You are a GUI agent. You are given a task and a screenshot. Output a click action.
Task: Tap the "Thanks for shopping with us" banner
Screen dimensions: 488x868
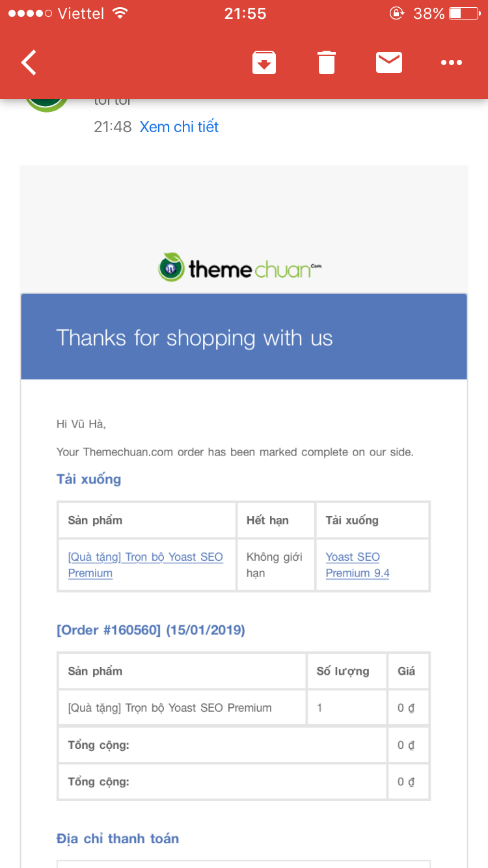195,338
